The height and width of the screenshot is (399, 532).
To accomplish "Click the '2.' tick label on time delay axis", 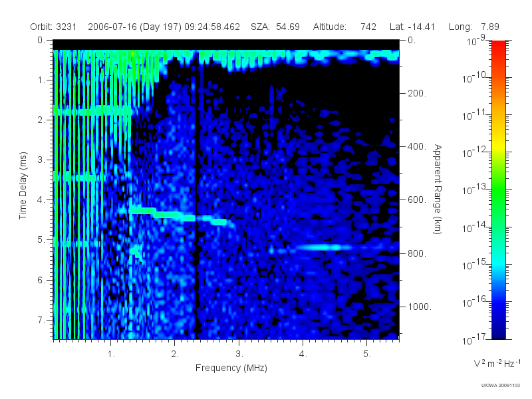I will tap(41, 120).
